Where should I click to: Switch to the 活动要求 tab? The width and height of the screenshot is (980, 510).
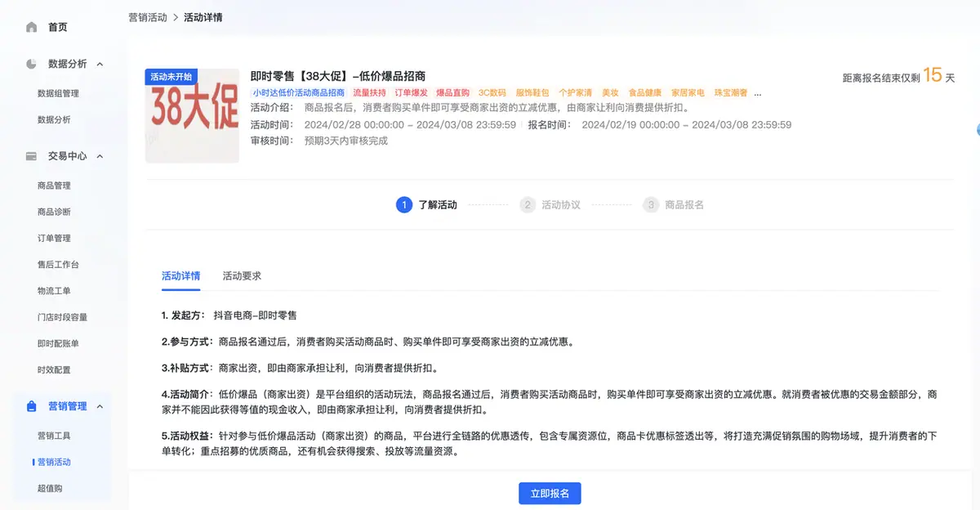[x=242, y=276]
